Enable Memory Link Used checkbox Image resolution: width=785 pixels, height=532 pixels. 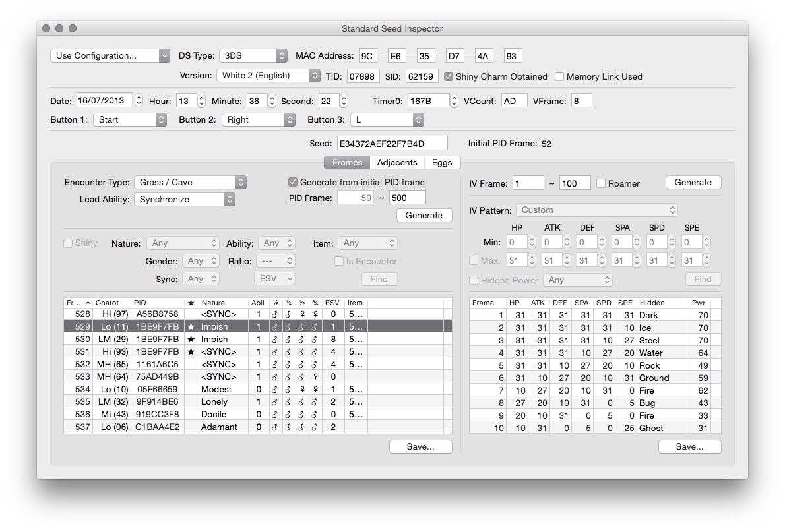(x=559, y=76)
